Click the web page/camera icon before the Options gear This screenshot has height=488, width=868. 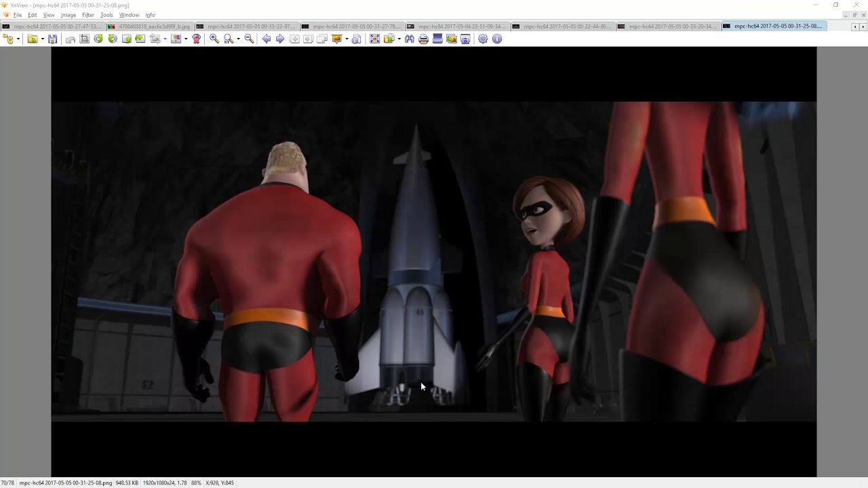click(x=465, y=39)
